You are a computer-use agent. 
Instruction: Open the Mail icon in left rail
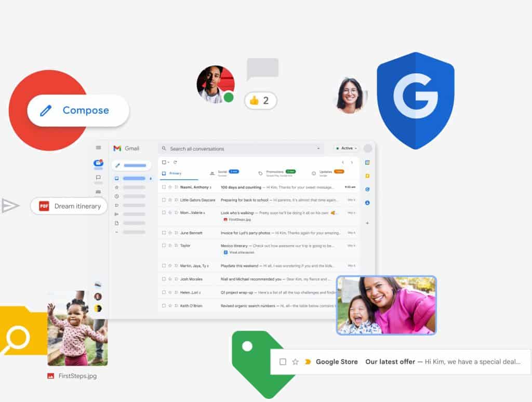[98, 164]
